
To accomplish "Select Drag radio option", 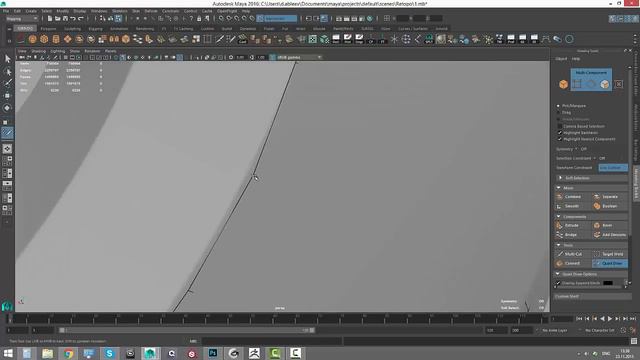I will [x=558, y=112].
